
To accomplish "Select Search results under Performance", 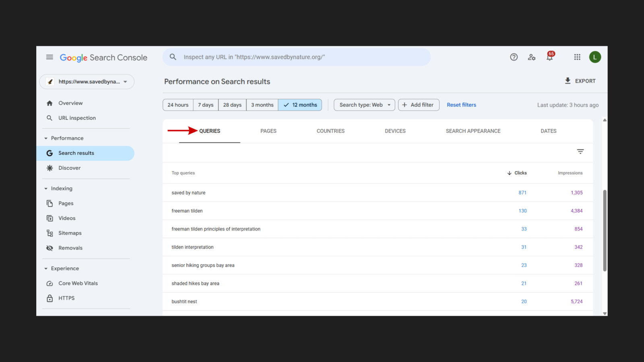I will point(76,153).
